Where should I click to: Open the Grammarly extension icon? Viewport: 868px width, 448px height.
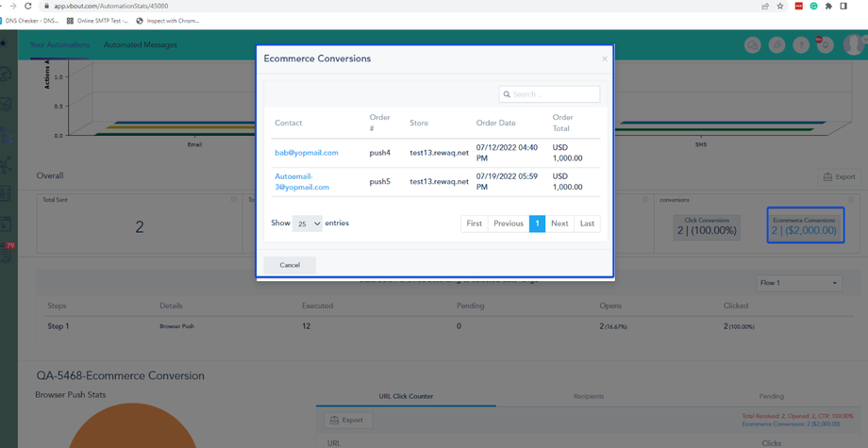click(813, 6)
